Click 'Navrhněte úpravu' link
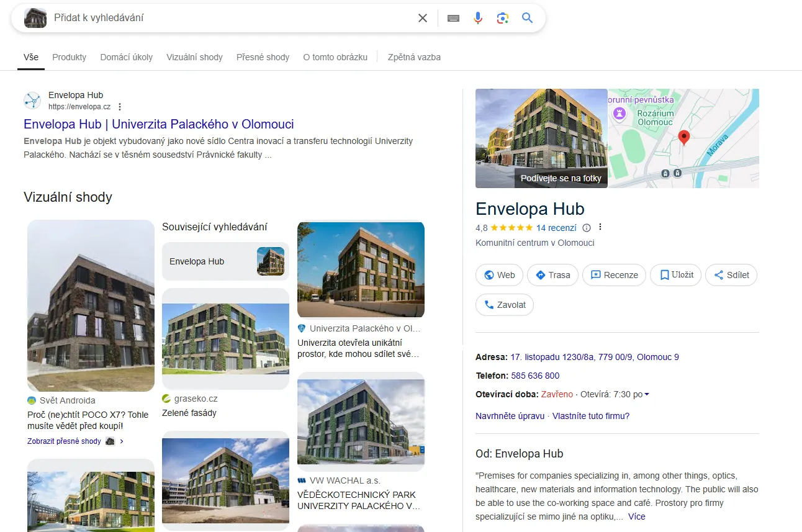 (510, 416)
